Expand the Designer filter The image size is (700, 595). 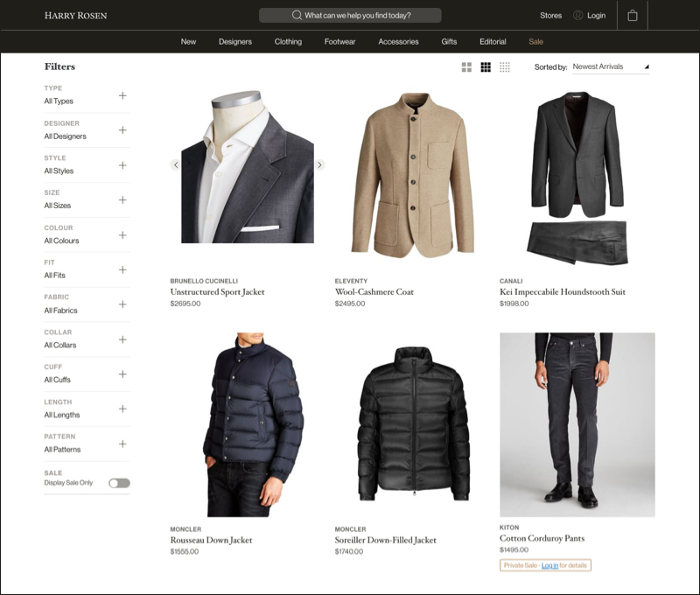coord(122,129)
